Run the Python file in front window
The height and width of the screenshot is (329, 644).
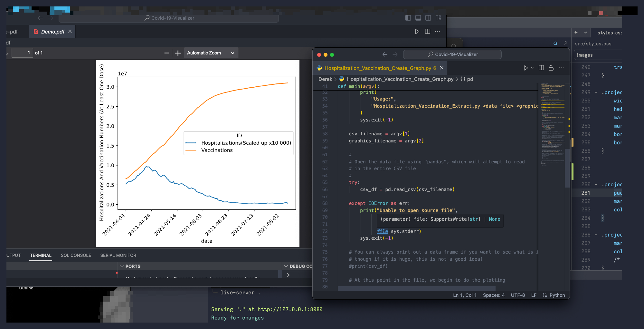click(526, 68)
